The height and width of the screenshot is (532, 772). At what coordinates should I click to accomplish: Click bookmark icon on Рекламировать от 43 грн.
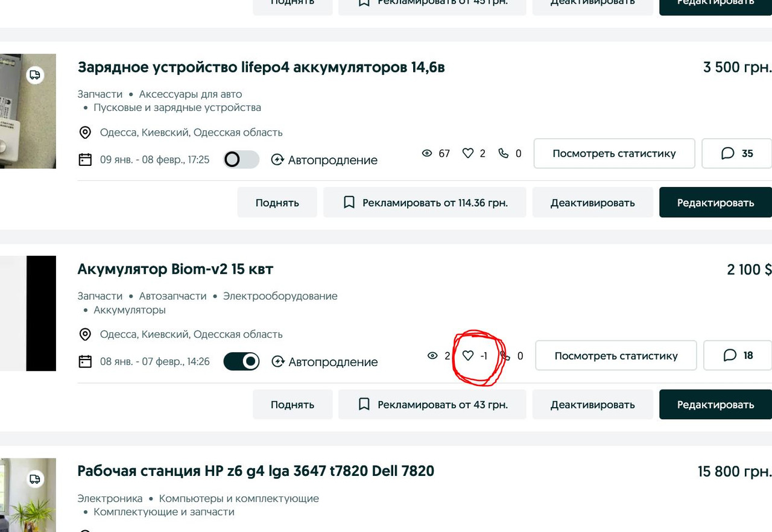(364, 404)
